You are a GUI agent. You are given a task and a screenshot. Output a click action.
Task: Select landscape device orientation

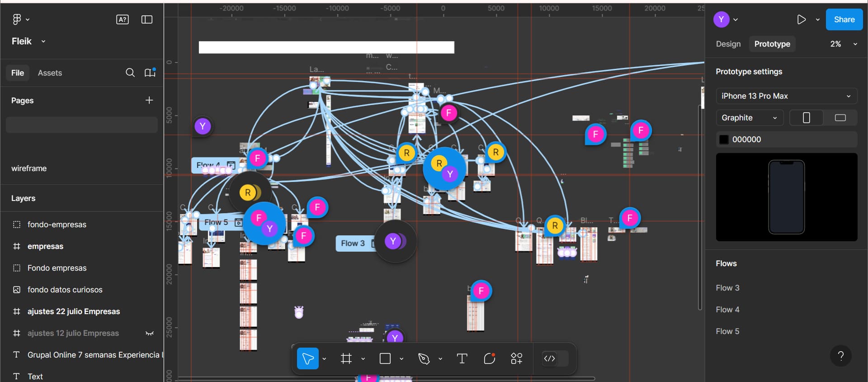[840, 118]
